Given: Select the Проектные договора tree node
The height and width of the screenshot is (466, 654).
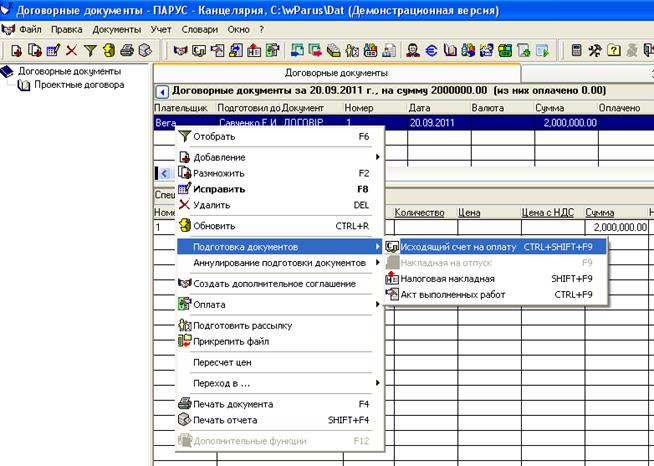Looking at the screenshot, I should point(79,85).
